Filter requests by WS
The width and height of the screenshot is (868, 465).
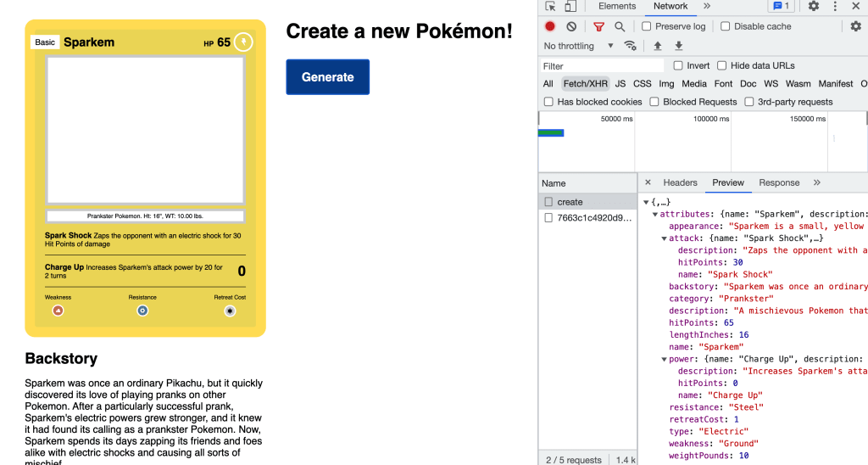point(771,84)
